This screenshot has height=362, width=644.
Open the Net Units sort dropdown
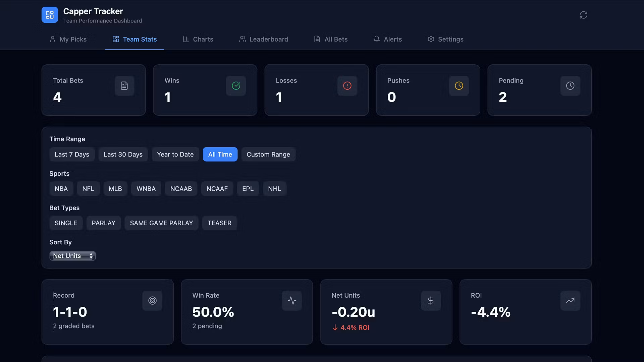tap(72, 256)
